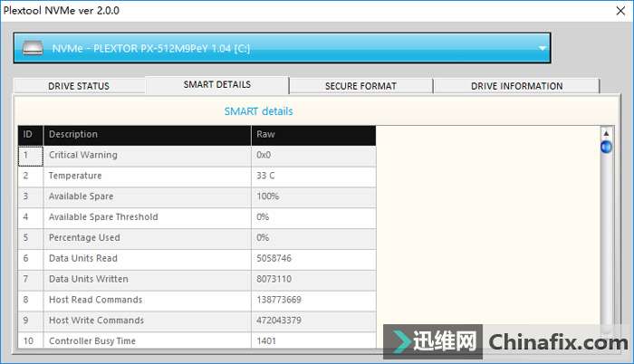Click the drive icon in selector bar

pyautogui.click(x=33, y=48)
